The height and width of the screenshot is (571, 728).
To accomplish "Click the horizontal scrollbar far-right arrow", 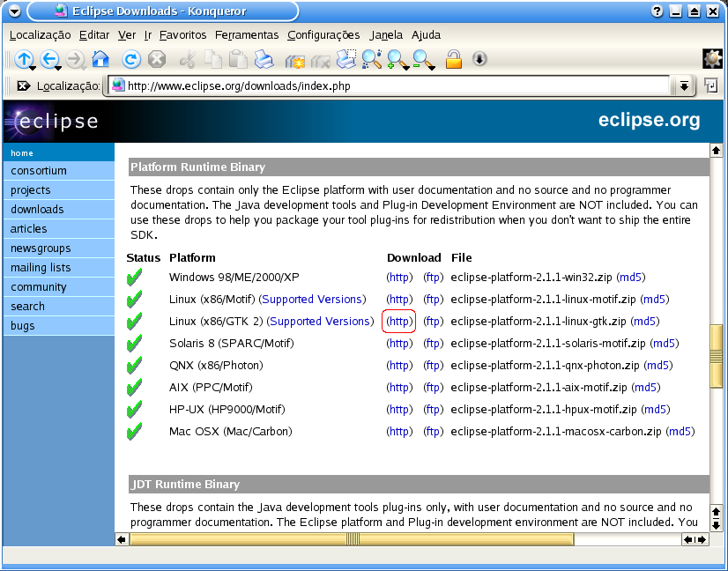I will click(702, 539).
